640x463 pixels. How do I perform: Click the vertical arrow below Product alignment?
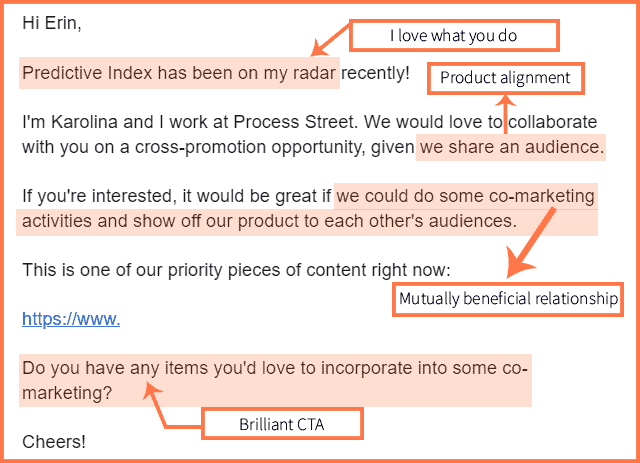(x=505, y=112)
